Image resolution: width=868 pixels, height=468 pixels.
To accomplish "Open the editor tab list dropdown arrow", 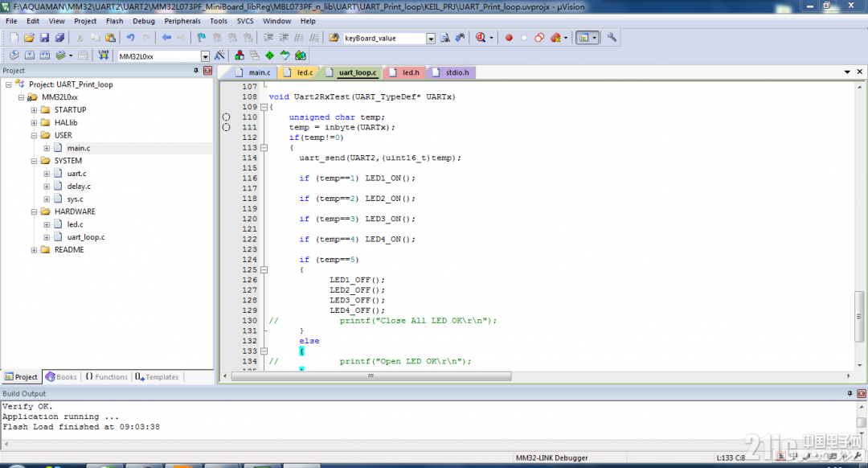I will click(847, 72).
